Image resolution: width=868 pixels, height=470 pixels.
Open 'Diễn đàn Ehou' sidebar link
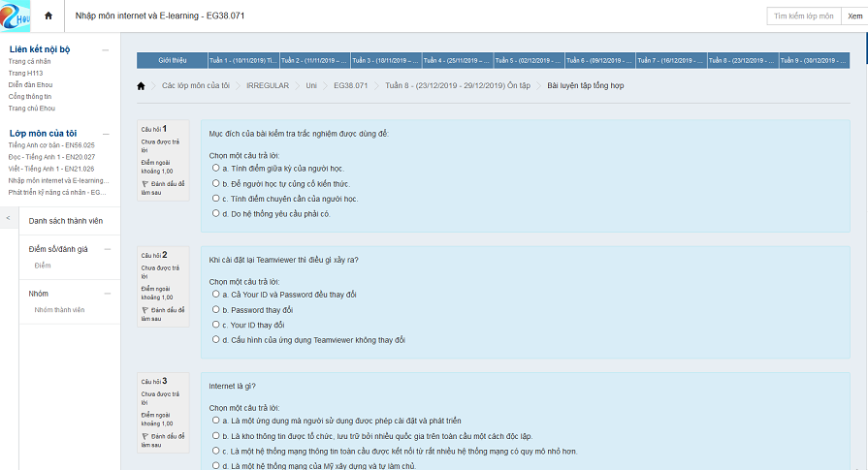(x=31, y=84)
